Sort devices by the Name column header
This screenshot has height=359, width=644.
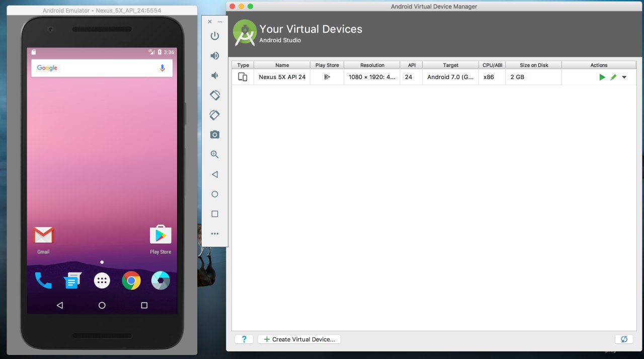click(282, 65)
